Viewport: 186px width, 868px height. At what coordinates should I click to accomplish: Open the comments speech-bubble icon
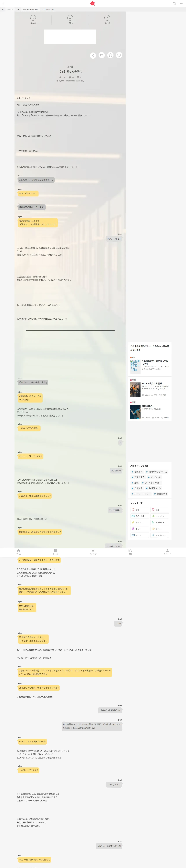point(102,55)
